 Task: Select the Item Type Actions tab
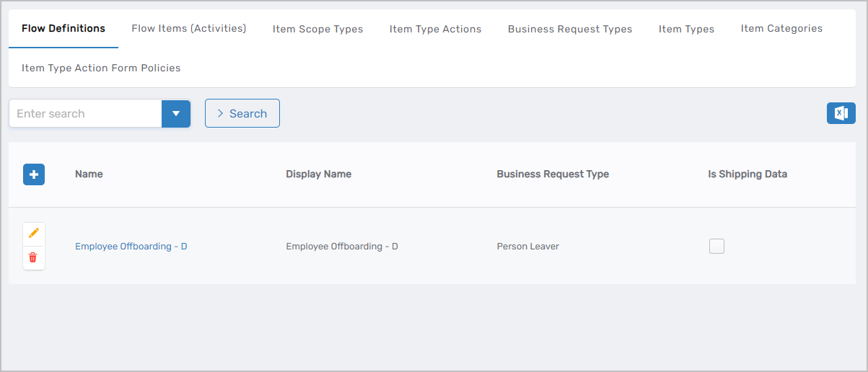(x=435, y=29)
